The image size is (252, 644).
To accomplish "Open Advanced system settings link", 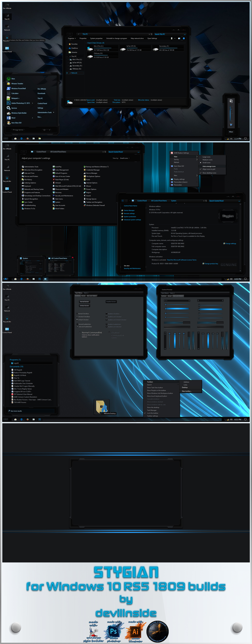I will 132,220.
